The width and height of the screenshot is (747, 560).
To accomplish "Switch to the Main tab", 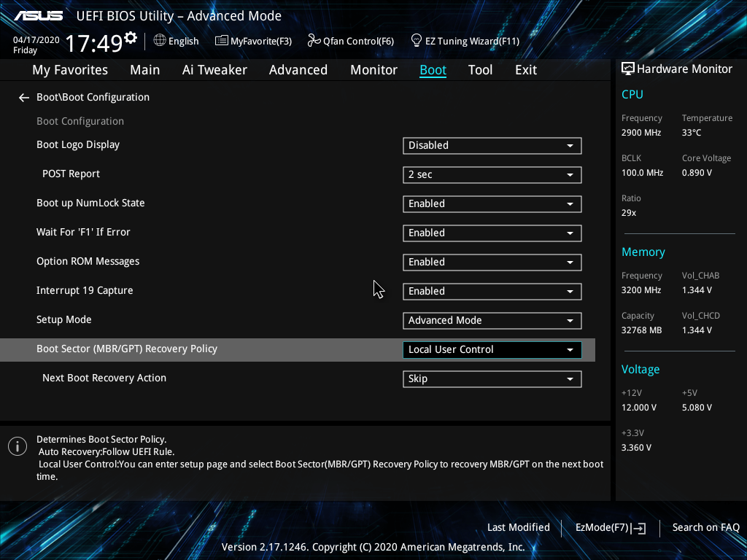I will 145,70.
